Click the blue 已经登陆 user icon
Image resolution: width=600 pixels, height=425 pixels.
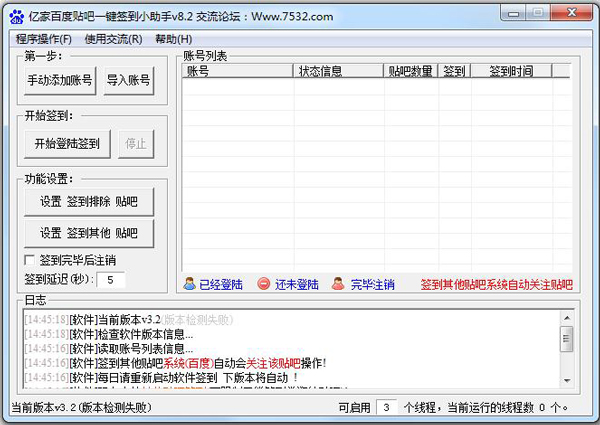pyautogui.click(x=189, y=284)
